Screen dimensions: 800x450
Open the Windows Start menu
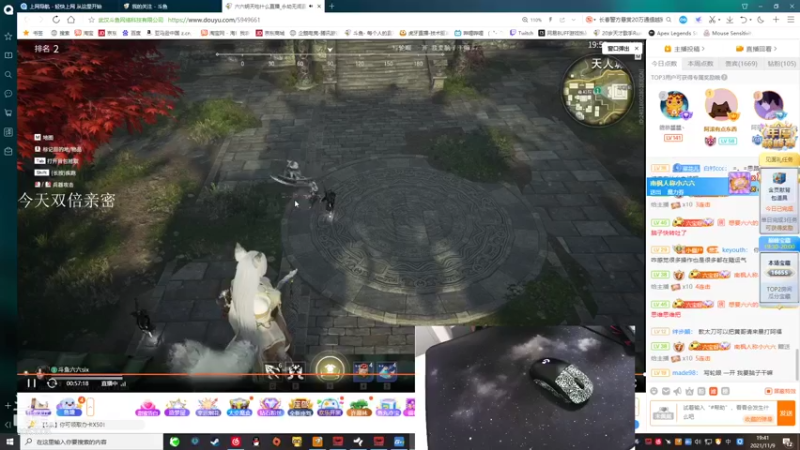tap(9, 441)
